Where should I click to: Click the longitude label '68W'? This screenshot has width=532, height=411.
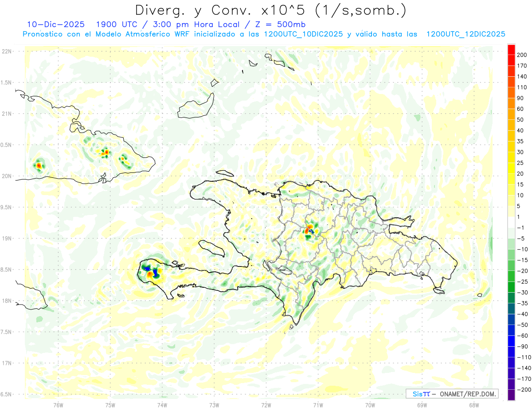[474, 404]
